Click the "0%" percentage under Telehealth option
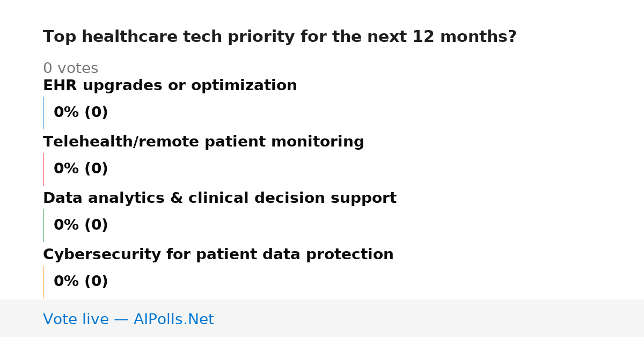Image resolution: width=644 pixels, height=337 pixels. (67, 169)
